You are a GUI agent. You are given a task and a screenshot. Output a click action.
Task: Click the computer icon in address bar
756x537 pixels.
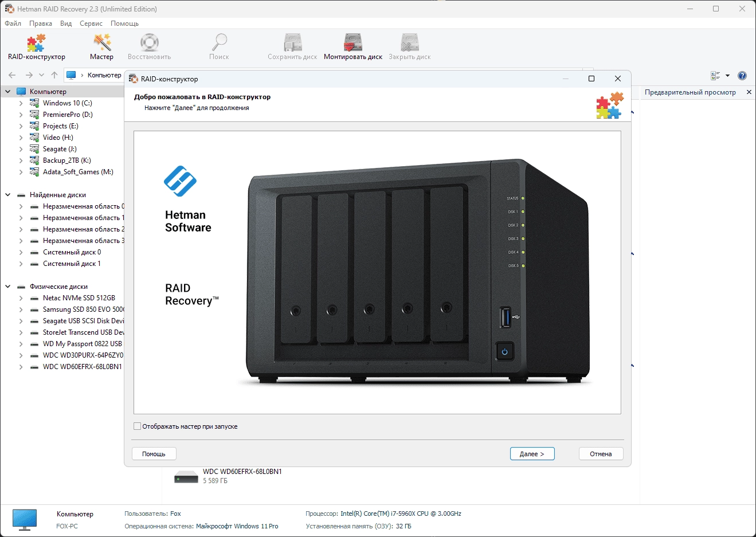pyautogui.click(x=71, y=75)
